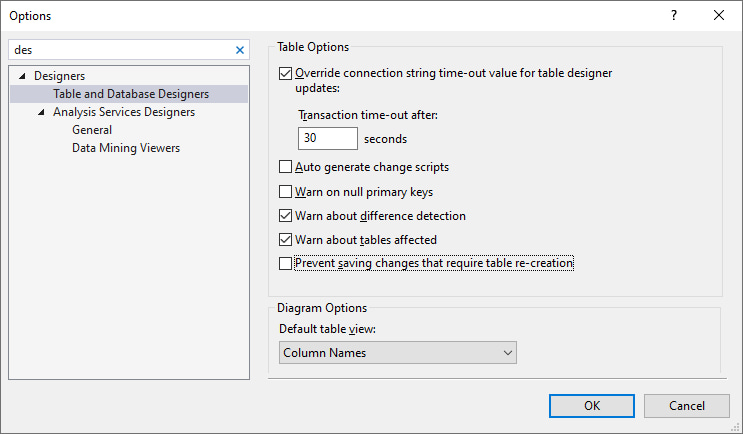The height and width of the screenshot is (434, 743).
Task: Check Prevent saving changes requiring table re-creation
Action: pos(286,264)
